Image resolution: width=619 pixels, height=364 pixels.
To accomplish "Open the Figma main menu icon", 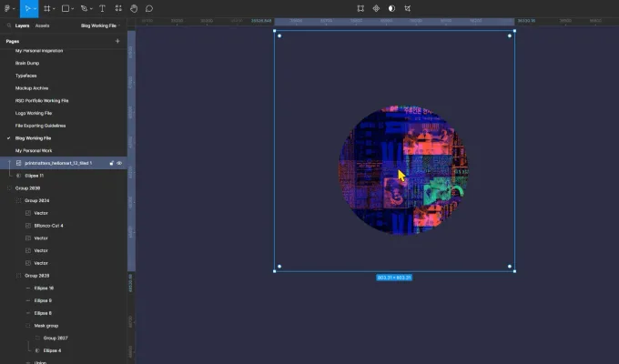I will [x=7, y=8].
